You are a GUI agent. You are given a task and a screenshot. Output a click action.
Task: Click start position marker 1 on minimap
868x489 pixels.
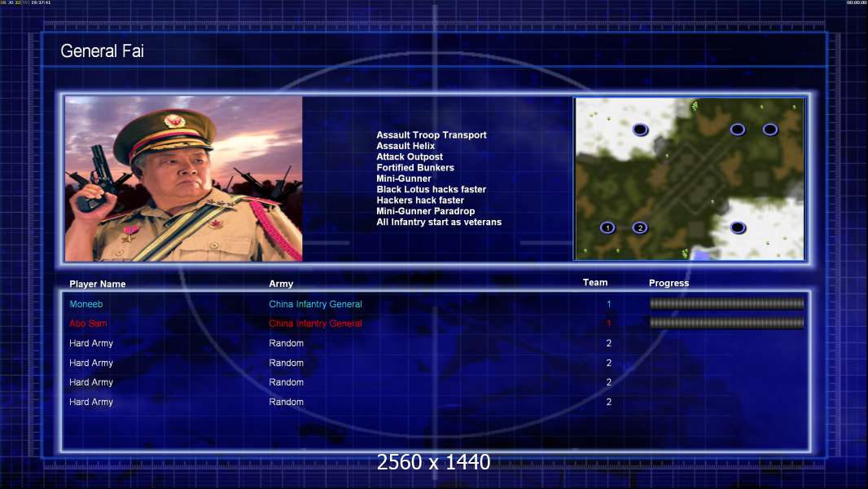pyautogui.click(x=607, y=227)
